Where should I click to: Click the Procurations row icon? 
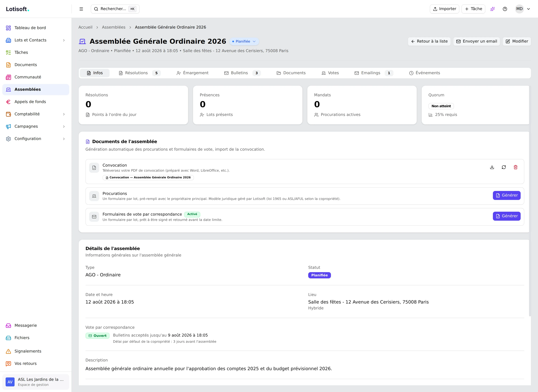(94, 196)
